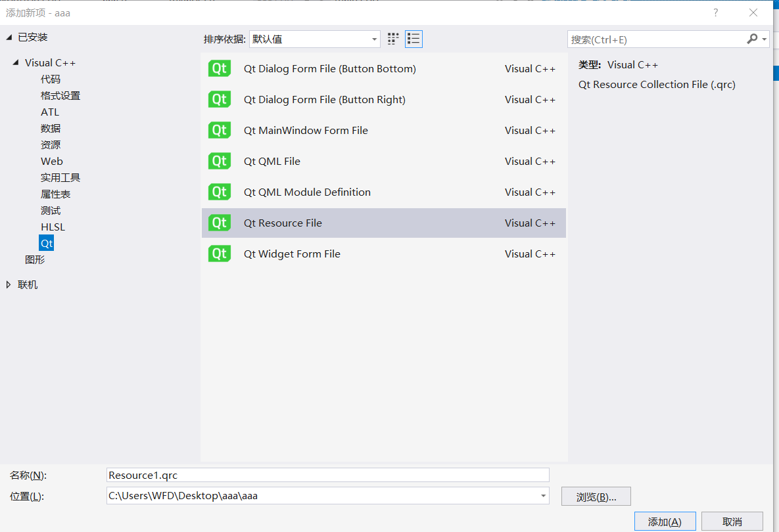This screenshot has width=779, height=532.
Task: Click the magnifier search icon
Action: coord(752,39)
